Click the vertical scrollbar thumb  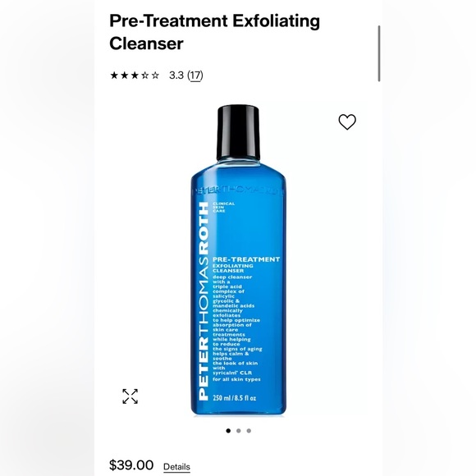(x=379, y=53)
